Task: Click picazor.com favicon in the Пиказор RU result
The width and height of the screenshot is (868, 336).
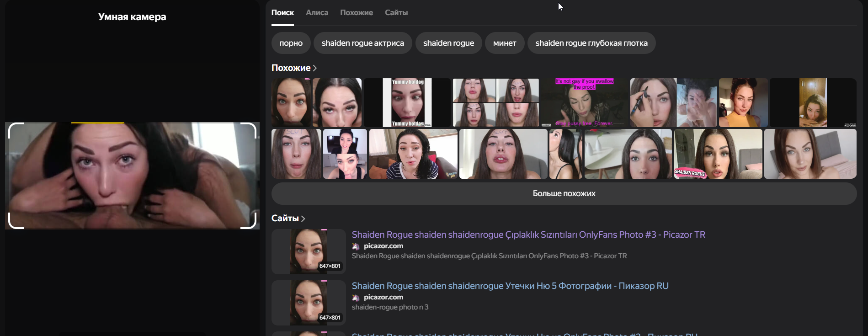Action: coord(356,298)
